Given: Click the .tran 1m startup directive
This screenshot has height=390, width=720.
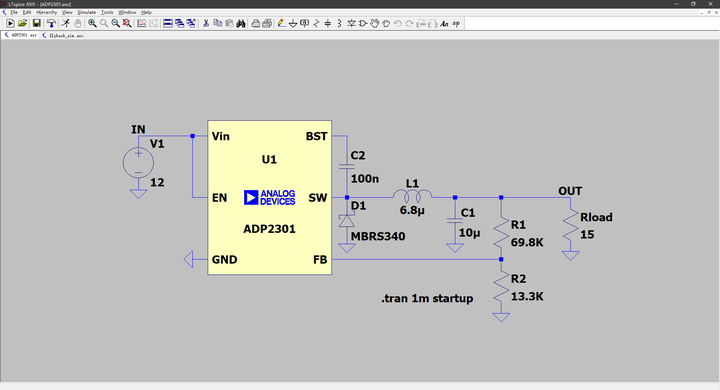Looking at the screenshot, I should pyautogui.click(x=427, y=298).
